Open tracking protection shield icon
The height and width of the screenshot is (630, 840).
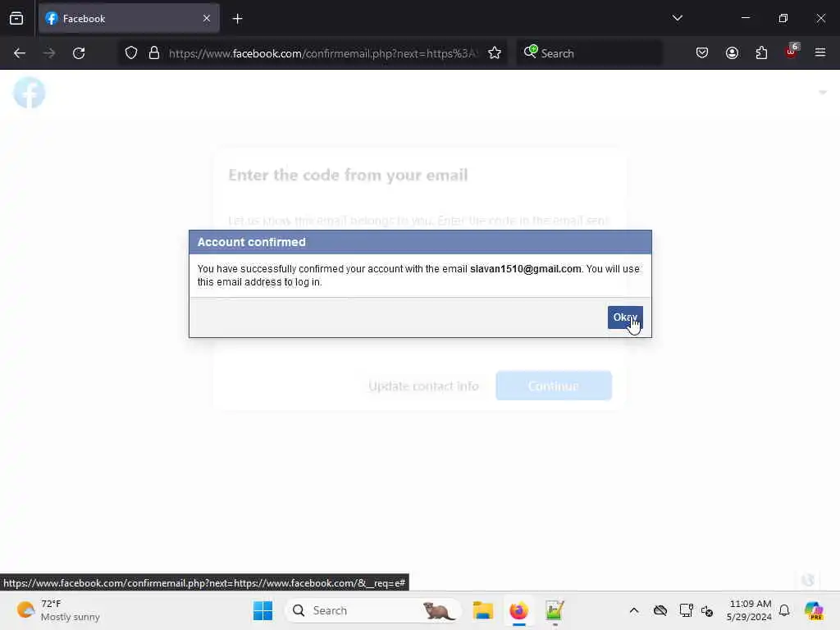131,53
